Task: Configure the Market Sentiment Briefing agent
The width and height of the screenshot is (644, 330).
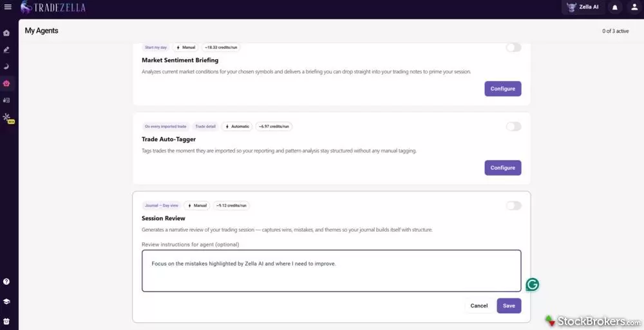Action: (x=503, y=89)
